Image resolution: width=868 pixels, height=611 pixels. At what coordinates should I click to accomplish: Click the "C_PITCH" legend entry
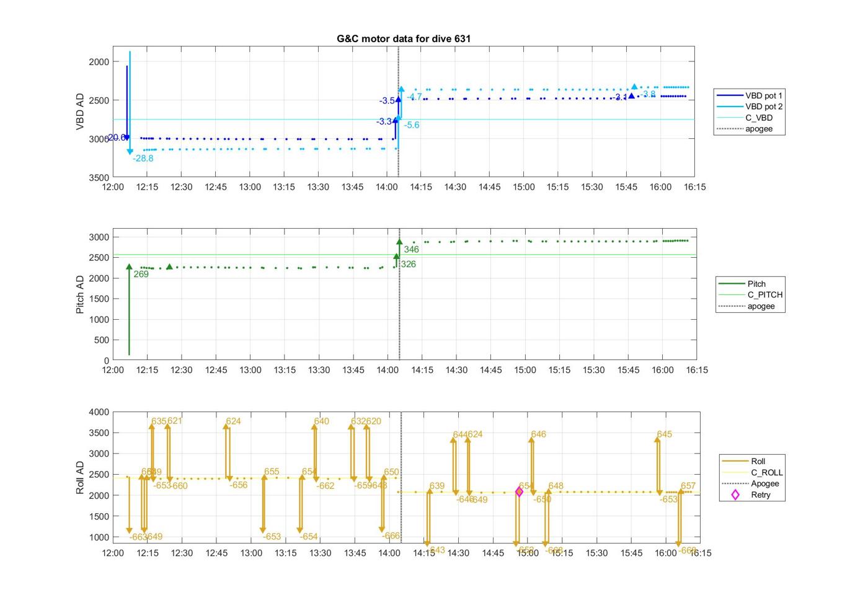[751, 295]
